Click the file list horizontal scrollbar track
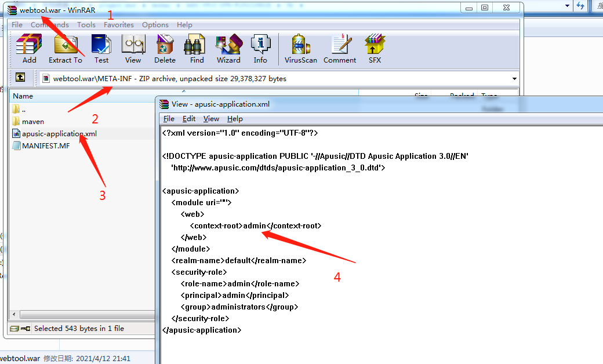This screenshot has height=364, width=603. 87,314
